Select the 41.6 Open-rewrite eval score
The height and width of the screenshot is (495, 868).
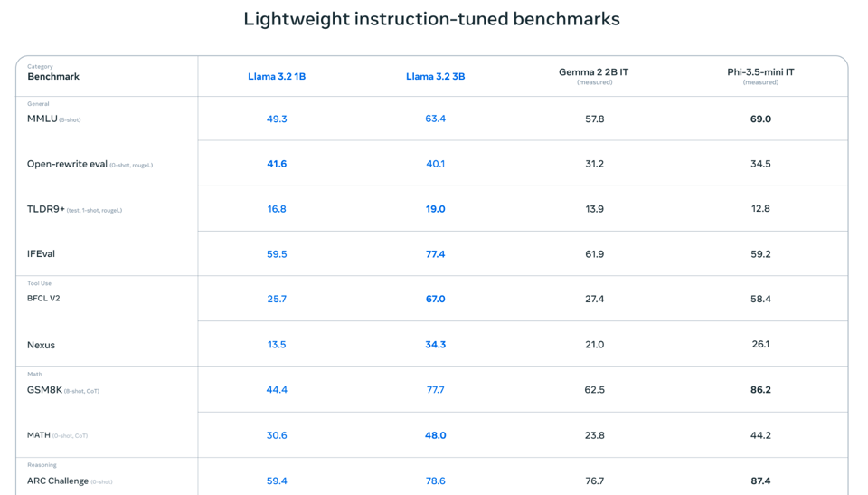[x=277, y=164]
